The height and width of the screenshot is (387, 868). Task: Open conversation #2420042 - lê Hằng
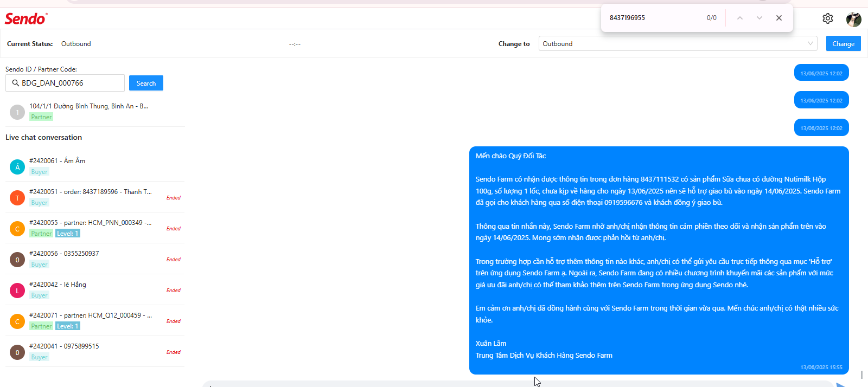pyautogui.click(x=95, y=289)
